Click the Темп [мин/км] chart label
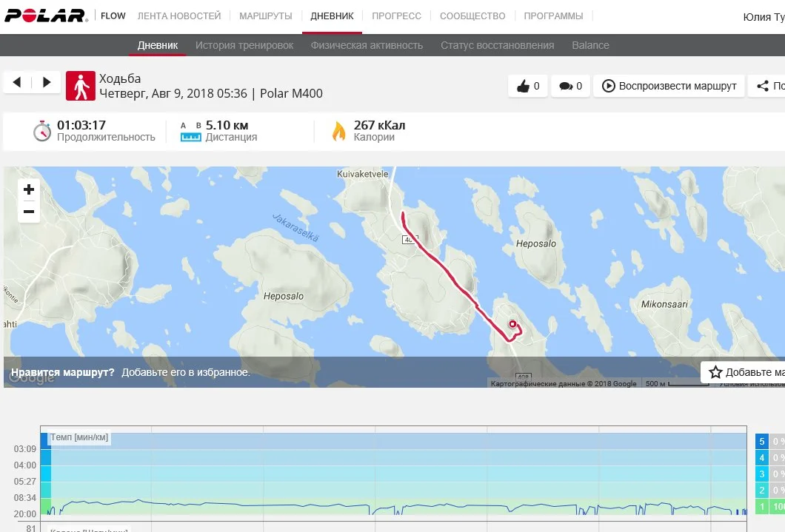Viewport: 785px width, 532px height. point(79,437)
